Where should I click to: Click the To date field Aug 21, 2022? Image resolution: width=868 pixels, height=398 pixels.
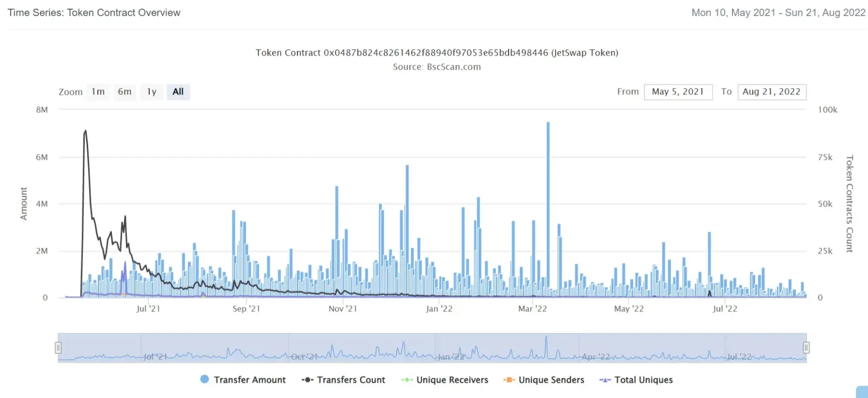tap(772, 92)
